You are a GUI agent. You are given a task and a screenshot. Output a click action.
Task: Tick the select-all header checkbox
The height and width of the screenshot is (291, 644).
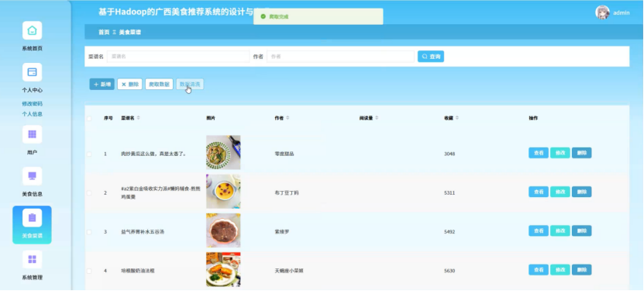[x=89, y=119]
